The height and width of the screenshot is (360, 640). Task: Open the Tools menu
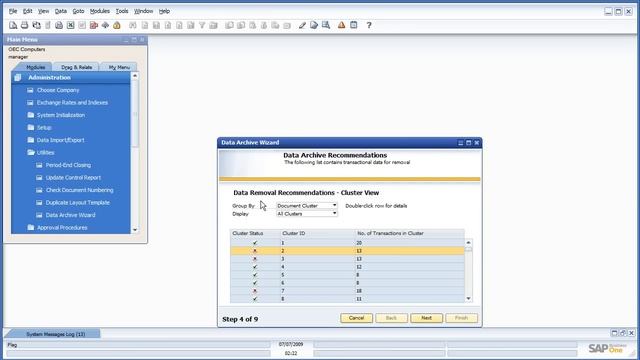[122, 11]
